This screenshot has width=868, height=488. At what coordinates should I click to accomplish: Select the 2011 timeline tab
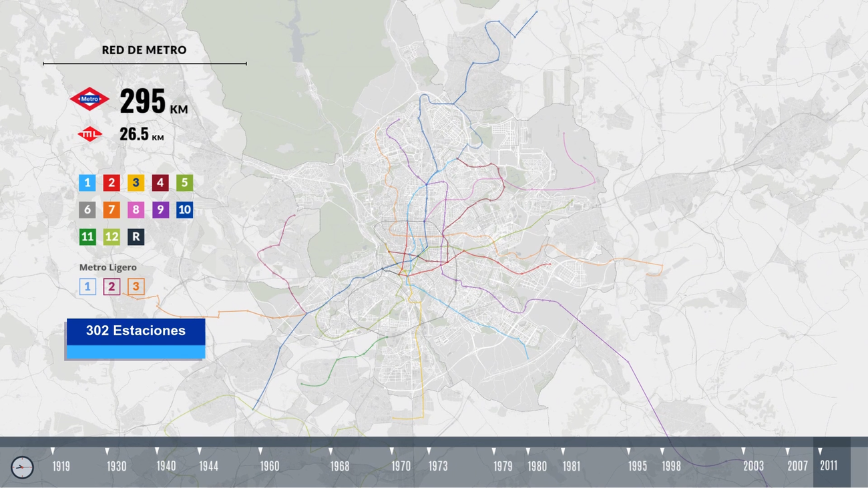[830, 467]
